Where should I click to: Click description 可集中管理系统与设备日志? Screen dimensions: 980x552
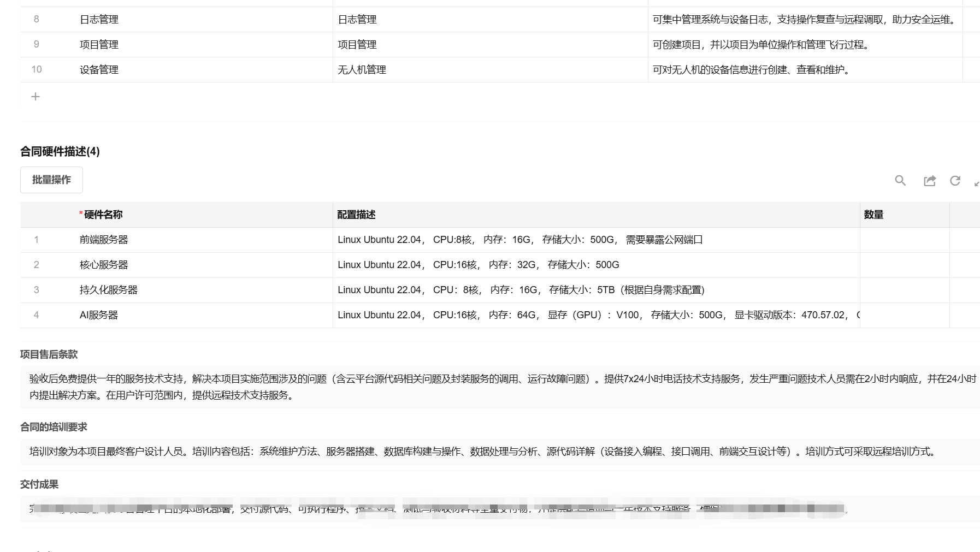pyautogui.click(x=805, y=20)
